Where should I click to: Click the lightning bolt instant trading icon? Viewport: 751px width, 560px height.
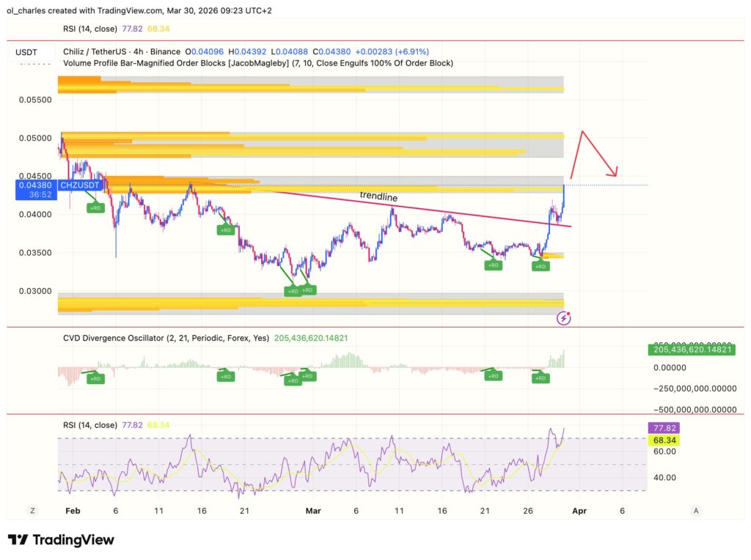click(563, 318)
